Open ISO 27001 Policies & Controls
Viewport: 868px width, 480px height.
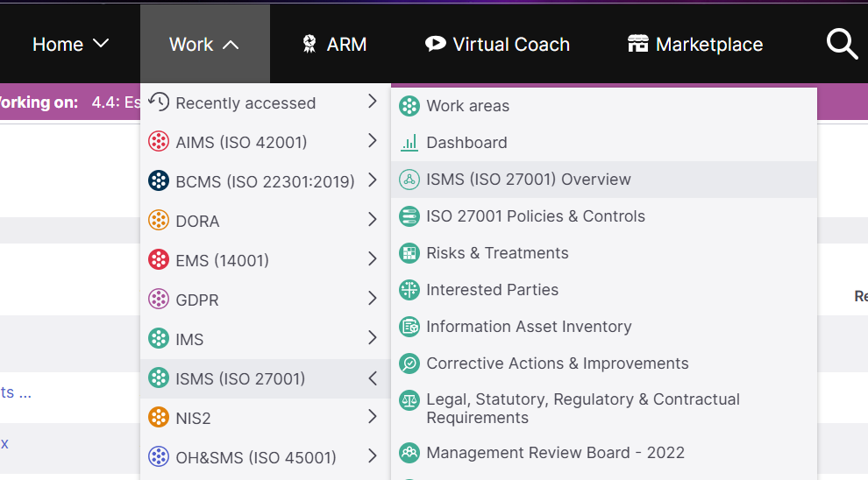coord(604,216)
